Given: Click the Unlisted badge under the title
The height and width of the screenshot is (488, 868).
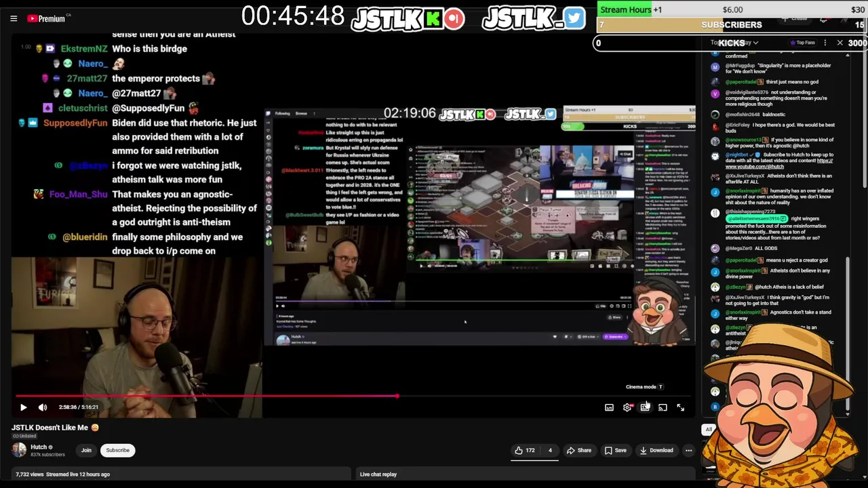Looking at the screenshot, I should (x=24, y=436).
